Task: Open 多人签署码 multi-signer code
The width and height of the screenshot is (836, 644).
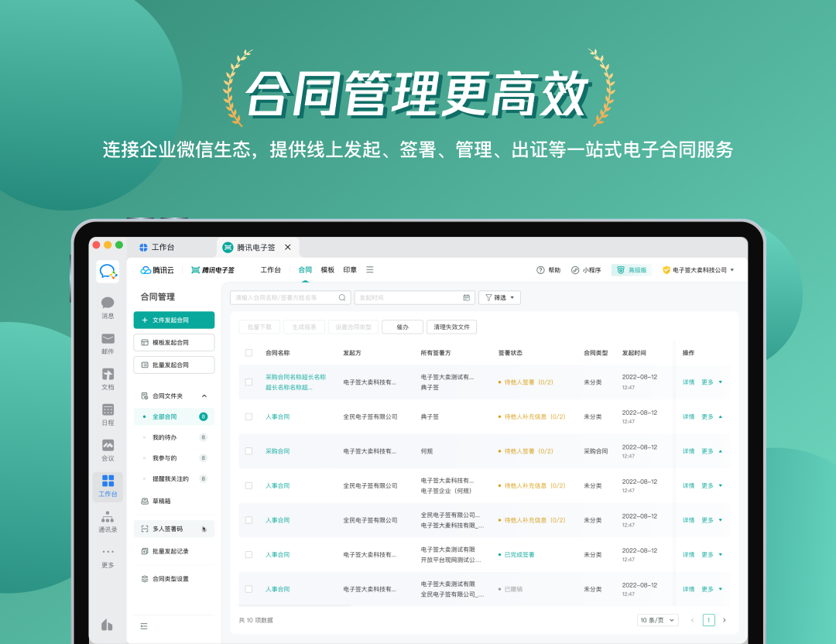Action: [174, 529]
